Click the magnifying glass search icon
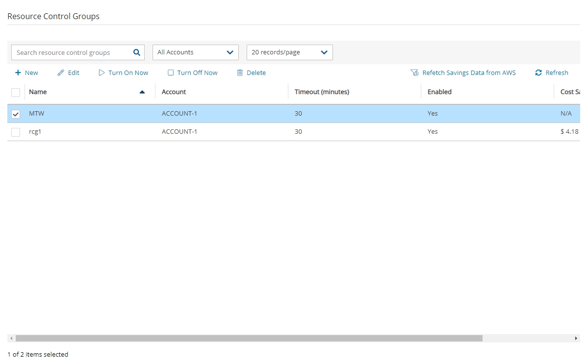Screen dimensions: 588x364 [137, 52]
